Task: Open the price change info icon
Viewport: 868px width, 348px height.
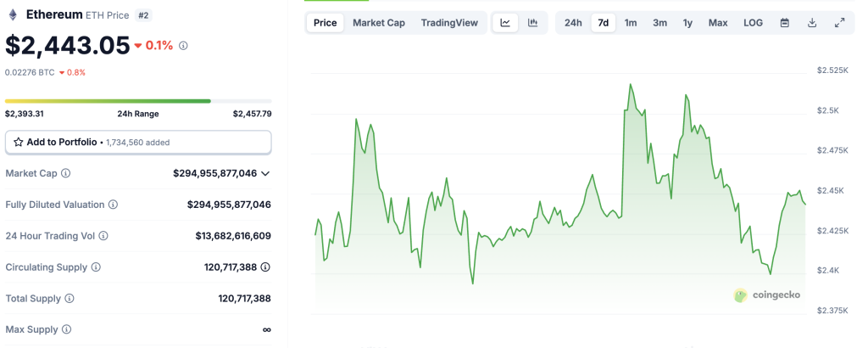Action: [x=183, y=46]
